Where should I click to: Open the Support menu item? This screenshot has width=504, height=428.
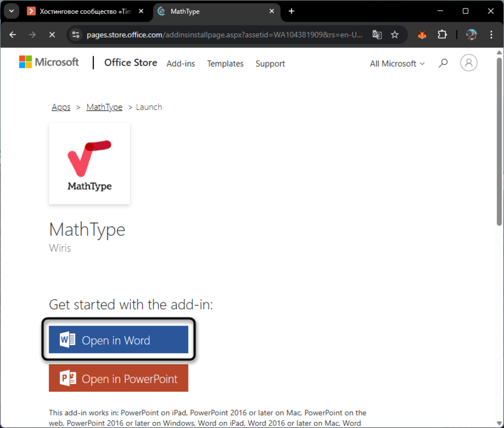coord(270,64)
